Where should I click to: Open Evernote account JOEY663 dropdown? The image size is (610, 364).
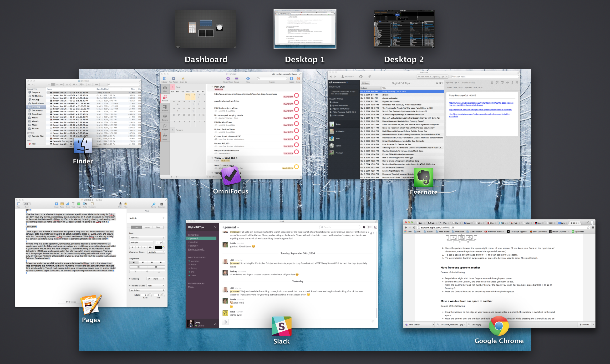click(348, 76)
